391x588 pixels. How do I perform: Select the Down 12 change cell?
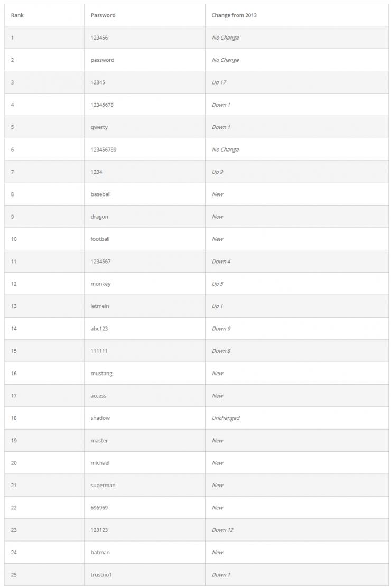click(222, 530)
